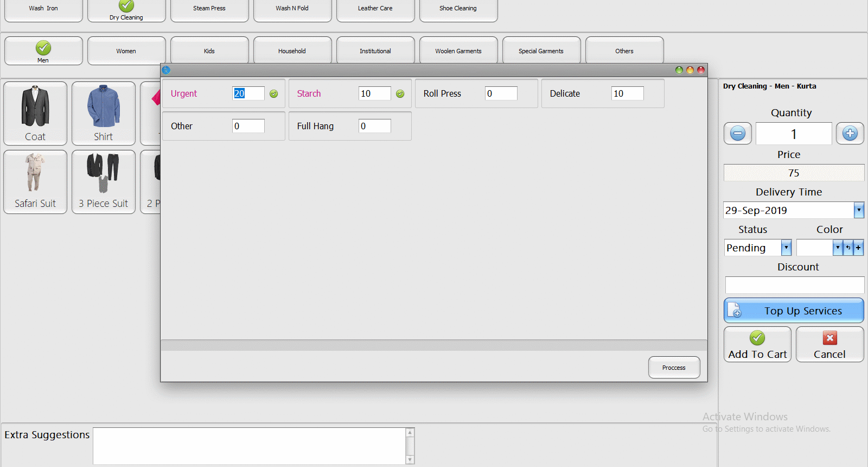
Task: Choose the Safari Suit item
Action: pyautogui.click(x=35, y=181)
